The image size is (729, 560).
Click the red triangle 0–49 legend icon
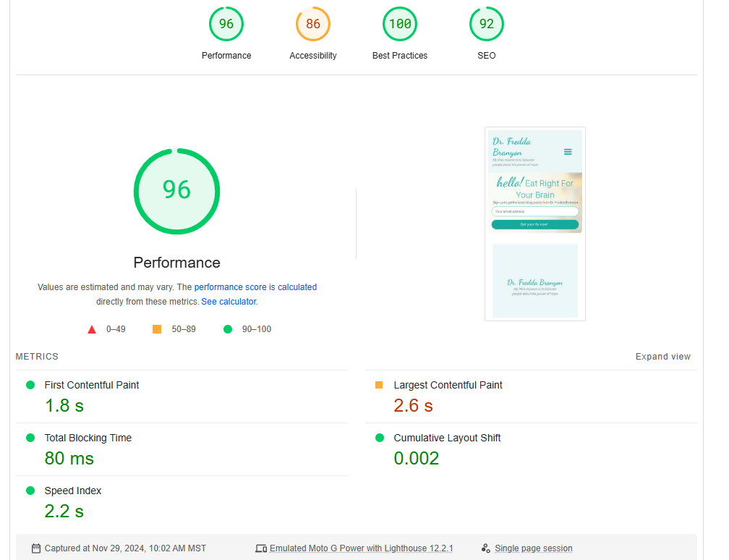(x=92, y=330)
